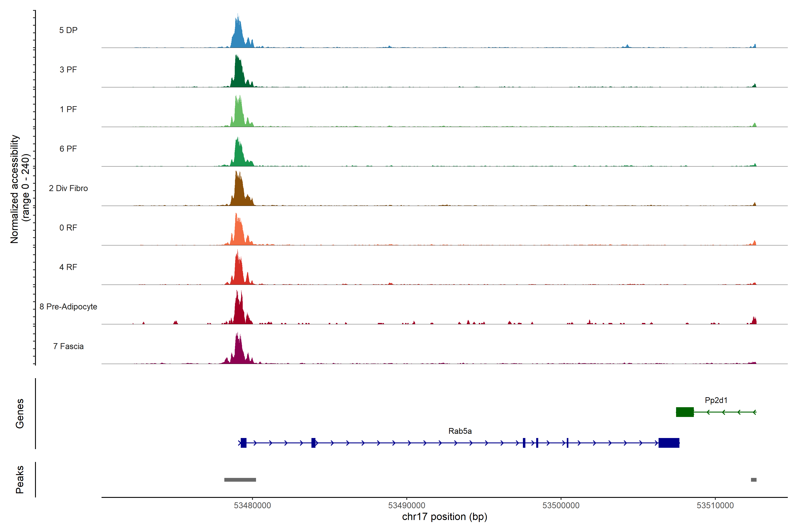Click the 7 Fascia track label

[68, 346]
